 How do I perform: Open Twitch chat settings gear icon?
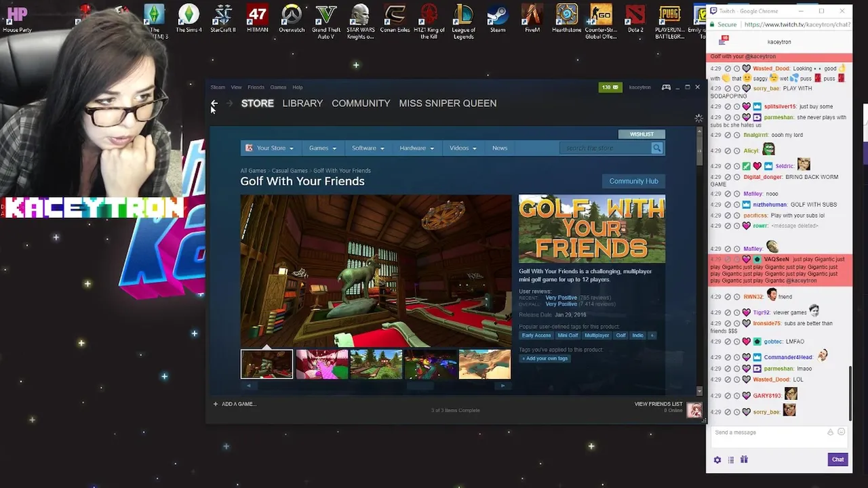pos(717,460)
